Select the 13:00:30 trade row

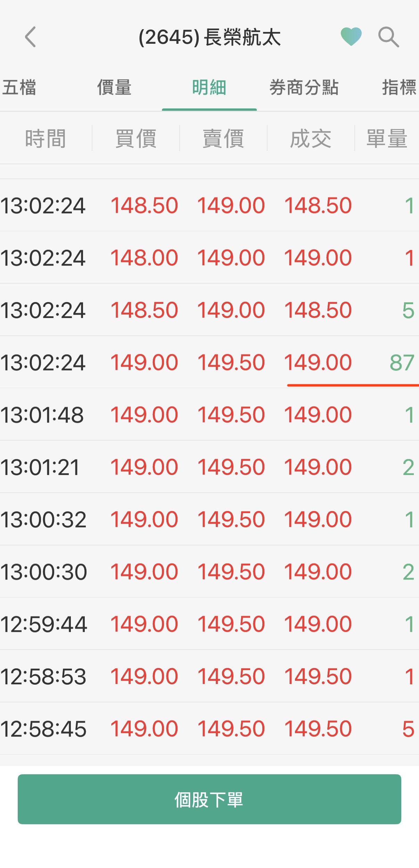click(x=209, y=571)
